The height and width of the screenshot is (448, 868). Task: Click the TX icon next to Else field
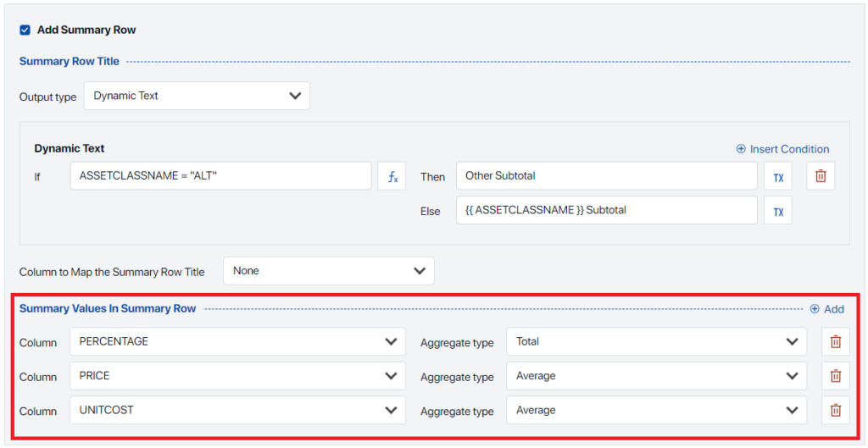pos(778,210)
